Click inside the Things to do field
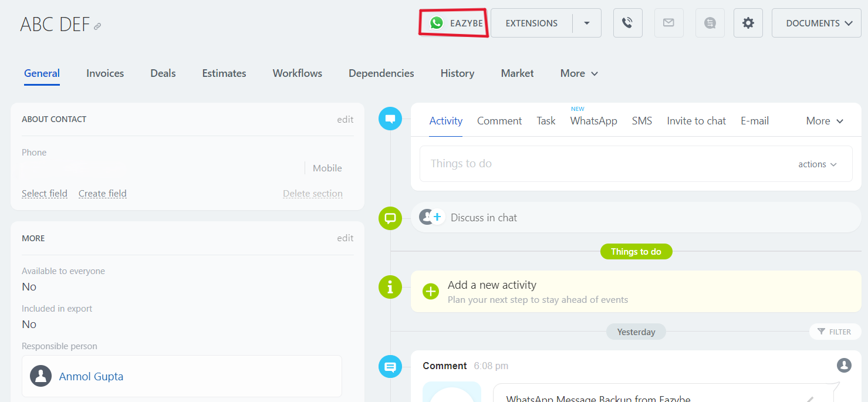The image size is (868, 402). (x=528, y=163)
